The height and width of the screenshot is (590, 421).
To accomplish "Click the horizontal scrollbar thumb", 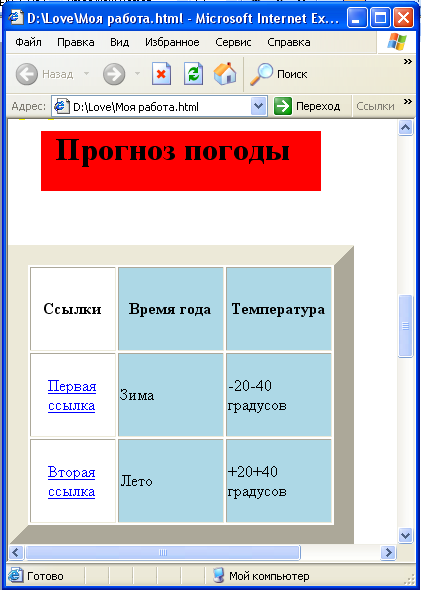I will (x=163, y=552).
